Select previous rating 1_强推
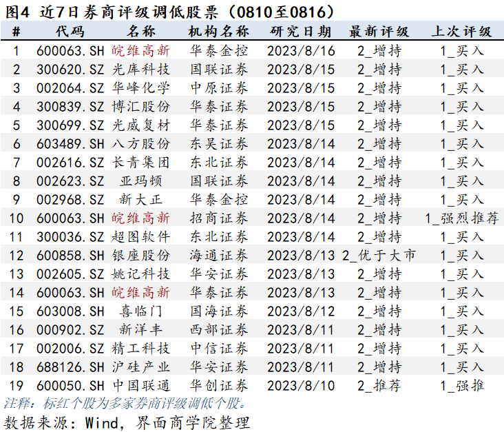The height and width of the screenshot is (432, 504). (x=462, y=386)
